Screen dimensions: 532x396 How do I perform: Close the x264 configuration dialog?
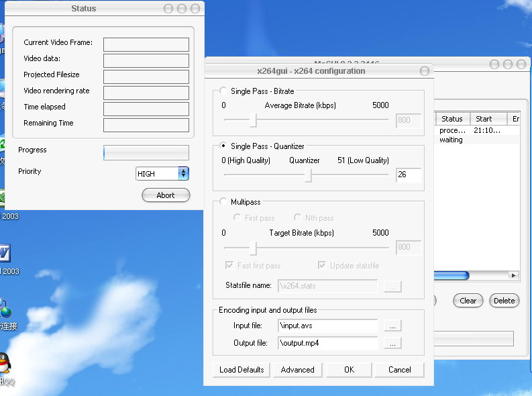point(425,71)
